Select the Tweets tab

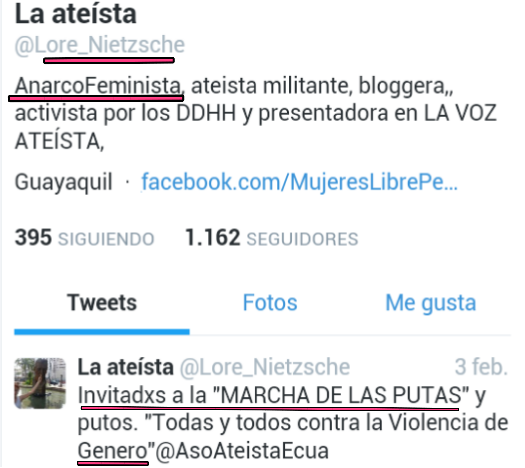pos(102,303)
